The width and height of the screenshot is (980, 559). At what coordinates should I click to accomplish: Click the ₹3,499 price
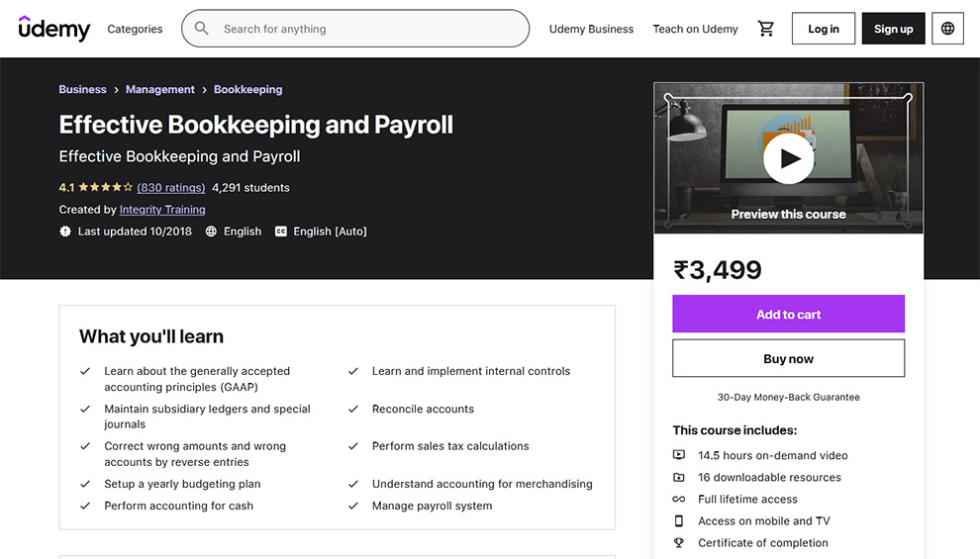tap(718, 270)
